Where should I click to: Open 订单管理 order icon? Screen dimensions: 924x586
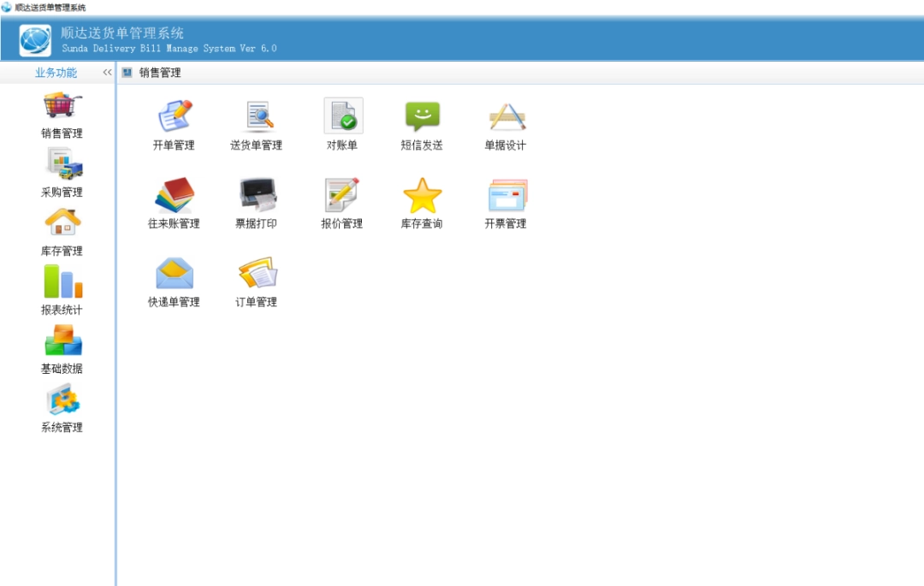pyautogui.click(x=256, y=274)
